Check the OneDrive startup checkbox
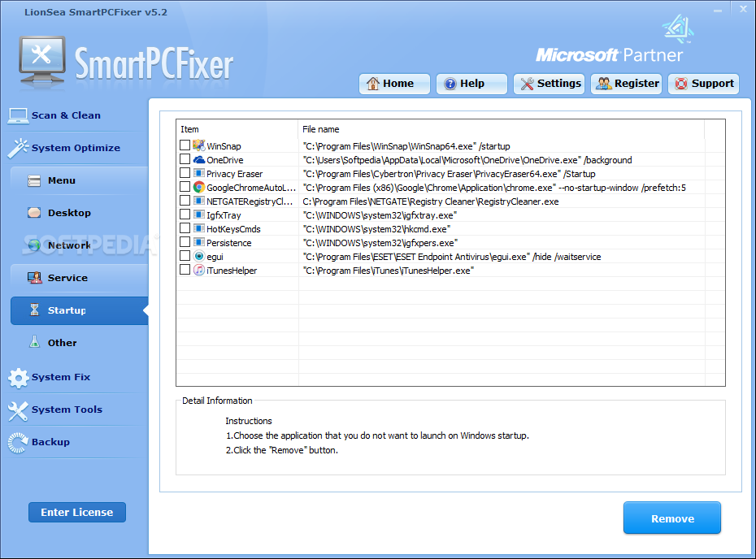 185,159
